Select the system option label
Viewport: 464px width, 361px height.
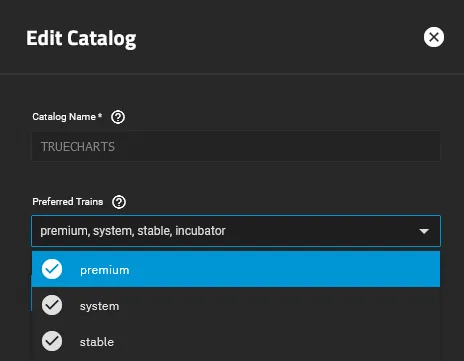click(x=99, y=306)
